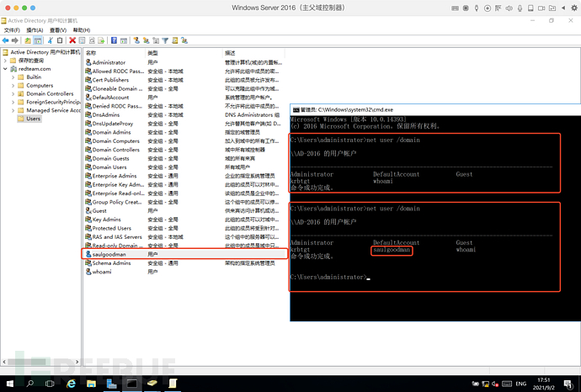The image size is (581, 392).
Task: Sort by the 描述 column header
Action: coord(253,53)
